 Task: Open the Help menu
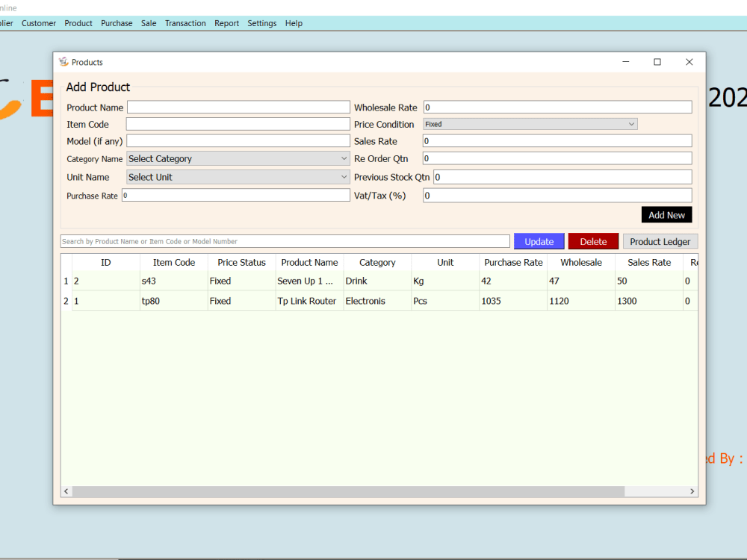tap(294, 23)
